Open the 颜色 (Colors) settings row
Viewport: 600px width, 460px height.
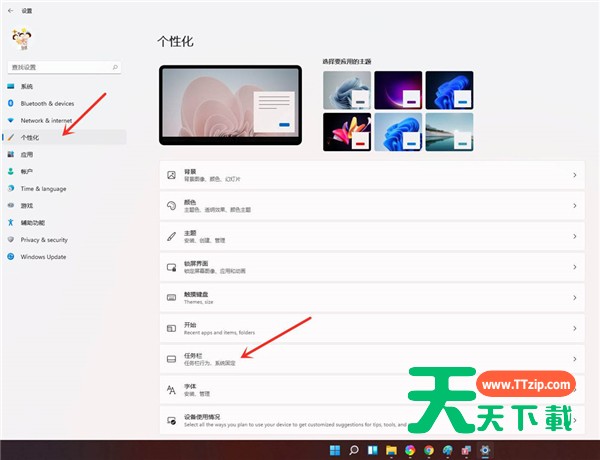point(372,206)
